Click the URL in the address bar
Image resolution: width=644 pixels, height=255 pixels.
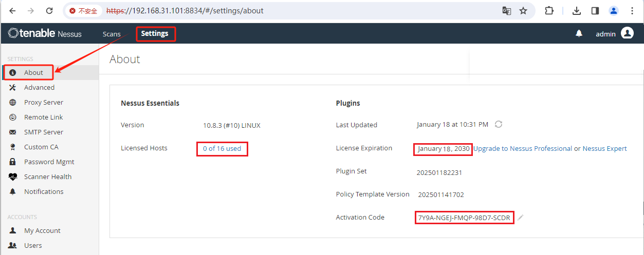point(185,11)
